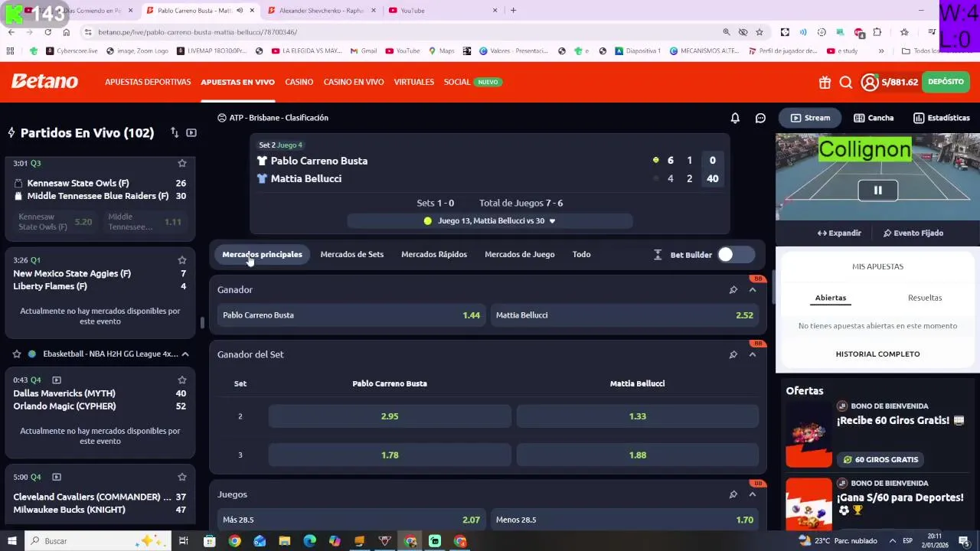
Task: Collapse the Juegos market section
Action: pyautogui.click(x=753, y=494)
